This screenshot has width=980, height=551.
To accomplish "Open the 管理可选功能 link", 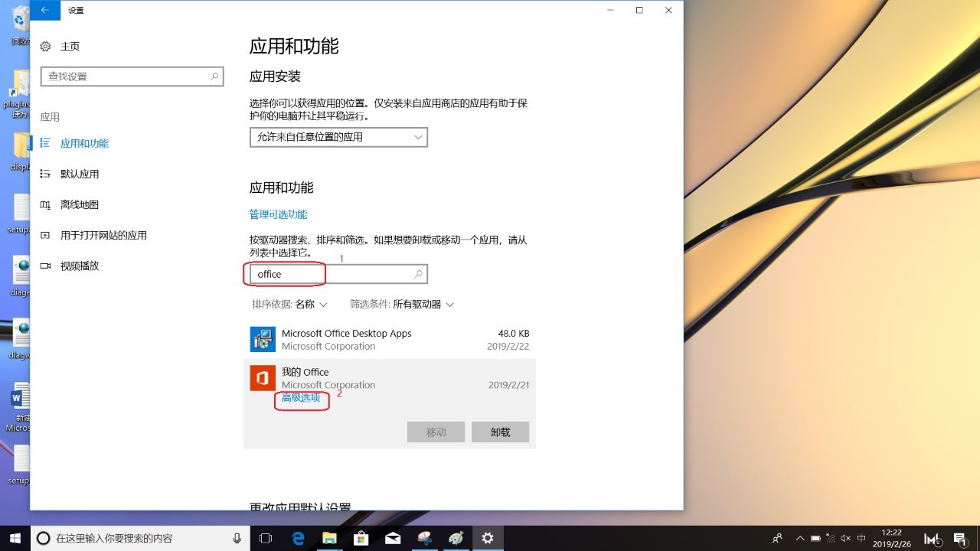I will pyautogui.click(x=278, y=214).
